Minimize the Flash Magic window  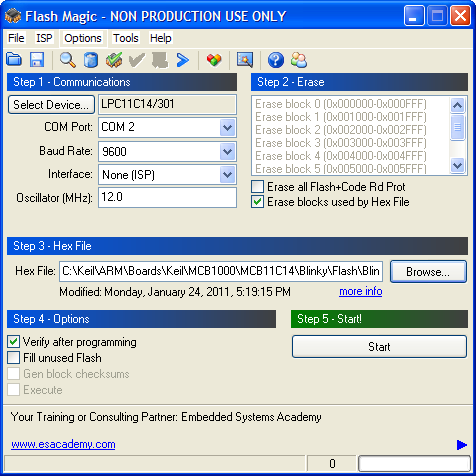coord(414,16)
